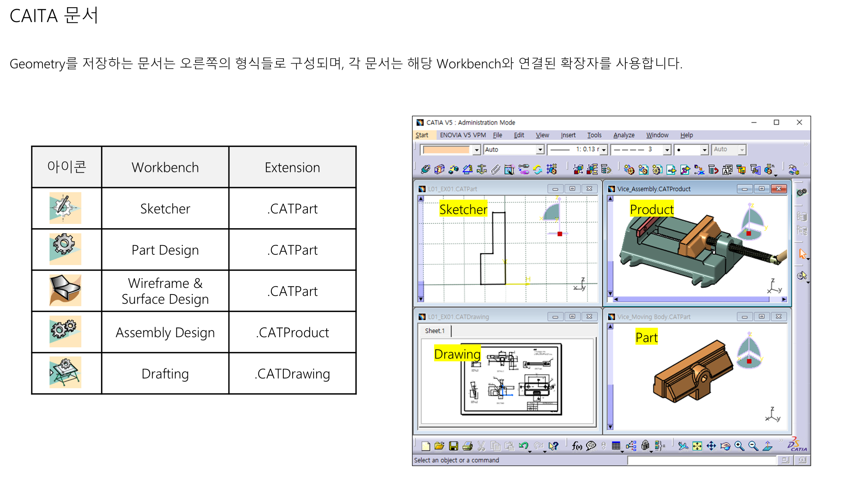Switch to the Sheet.1 tab
This screenshot has width=841, height=504.
(x=434, y=331)
